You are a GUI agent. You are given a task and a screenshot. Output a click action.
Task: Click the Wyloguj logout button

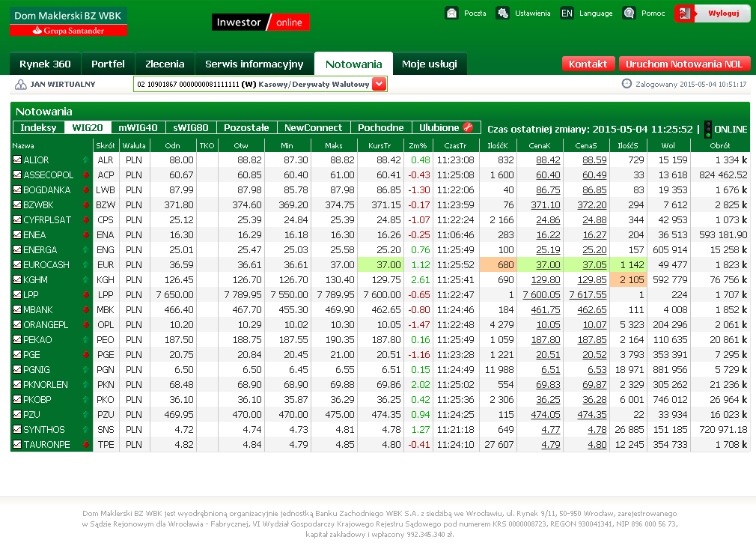click(x=713, y=13)
